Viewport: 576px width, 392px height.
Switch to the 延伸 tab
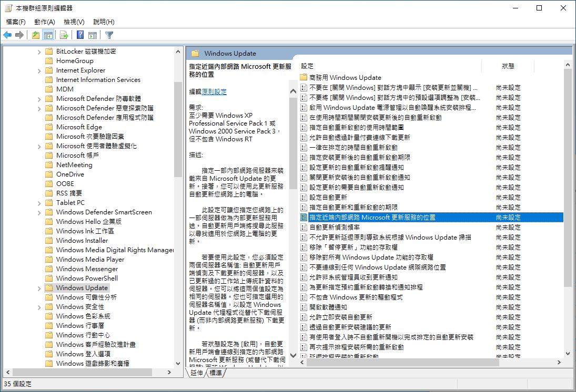[197, 373]
